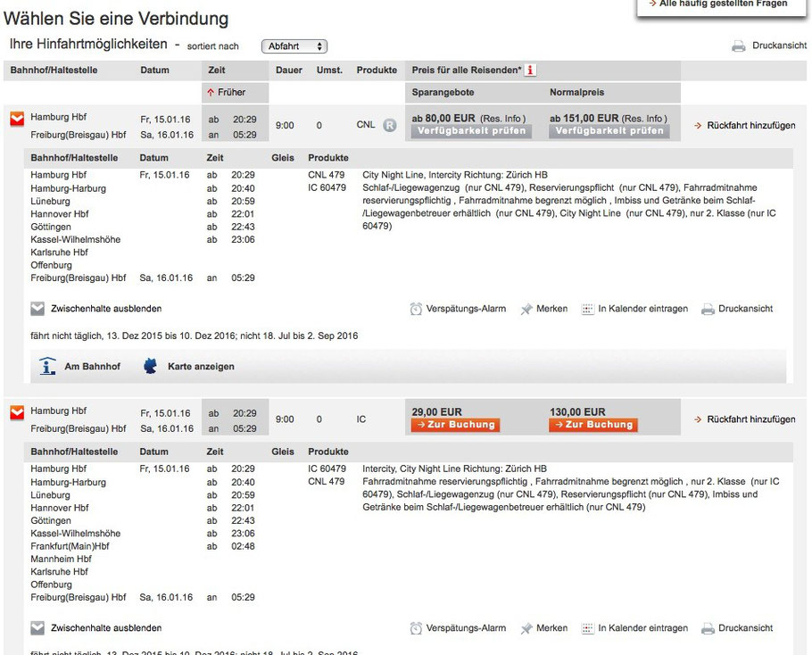Click the Germany map icon
This screenshot has width=812, height=655.
tap(150, 366)
